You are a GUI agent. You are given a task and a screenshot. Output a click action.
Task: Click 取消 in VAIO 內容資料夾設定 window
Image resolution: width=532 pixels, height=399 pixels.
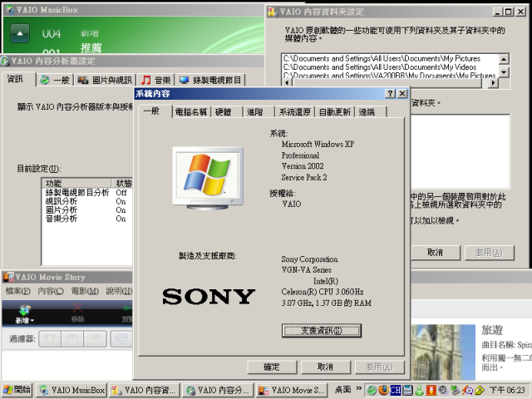pos(436,253)
